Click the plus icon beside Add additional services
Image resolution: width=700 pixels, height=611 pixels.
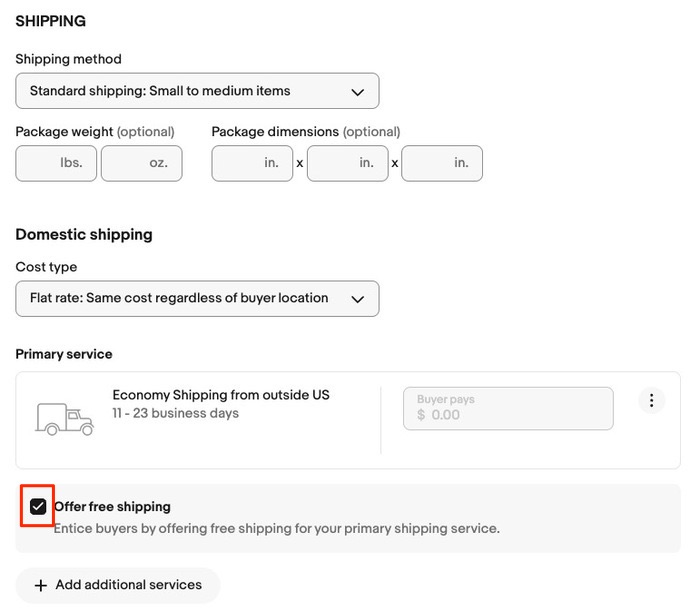[41, 585]
